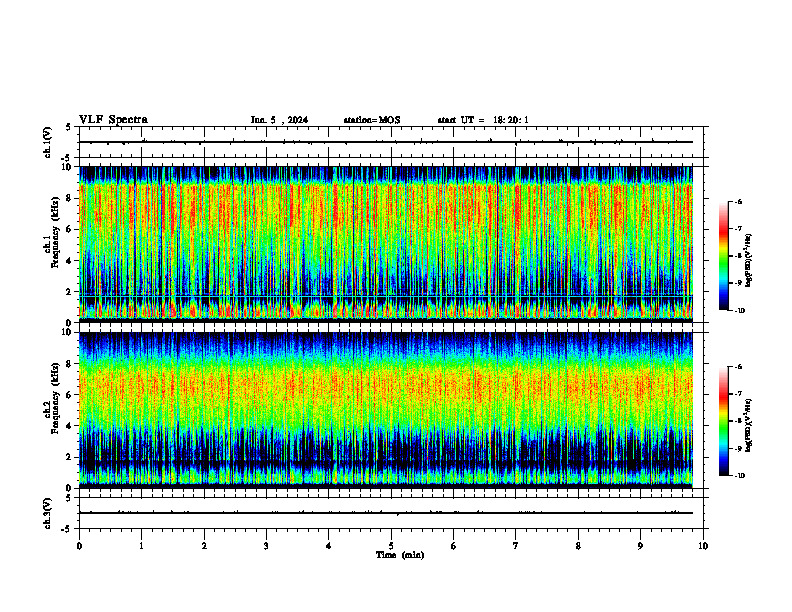Click inside the ch.1 spectrogram panel
Screen dimensions: 792x612
[x=386, y=244]
